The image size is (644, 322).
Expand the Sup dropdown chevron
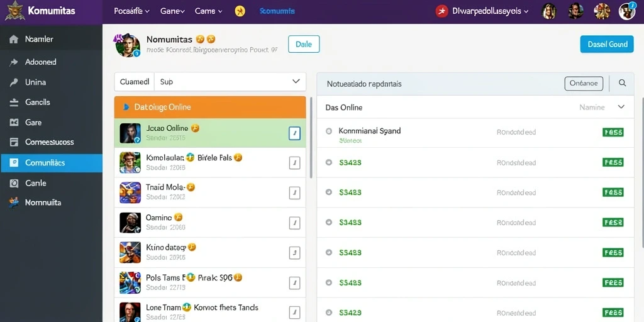coord(296,81)
